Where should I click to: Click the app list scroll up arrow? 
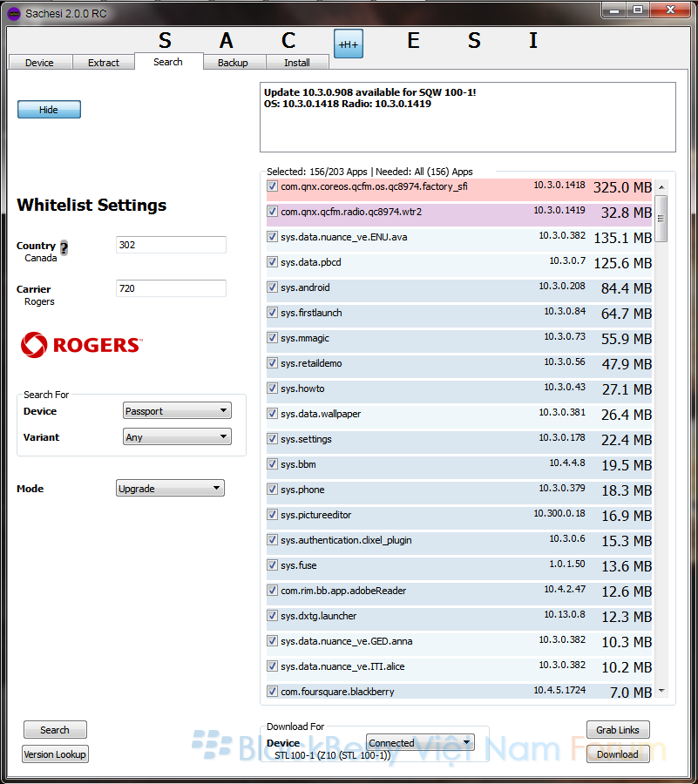coord(661,187)
